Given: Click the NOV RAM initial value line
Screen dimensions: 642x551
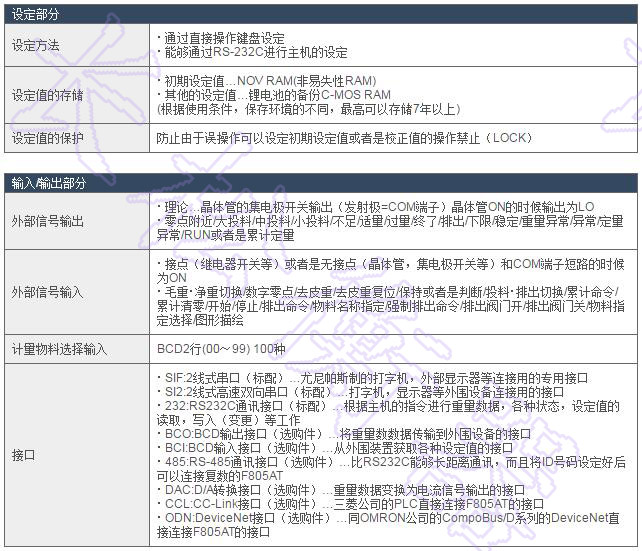Looking at the screenshot, I should coord(267,80).
